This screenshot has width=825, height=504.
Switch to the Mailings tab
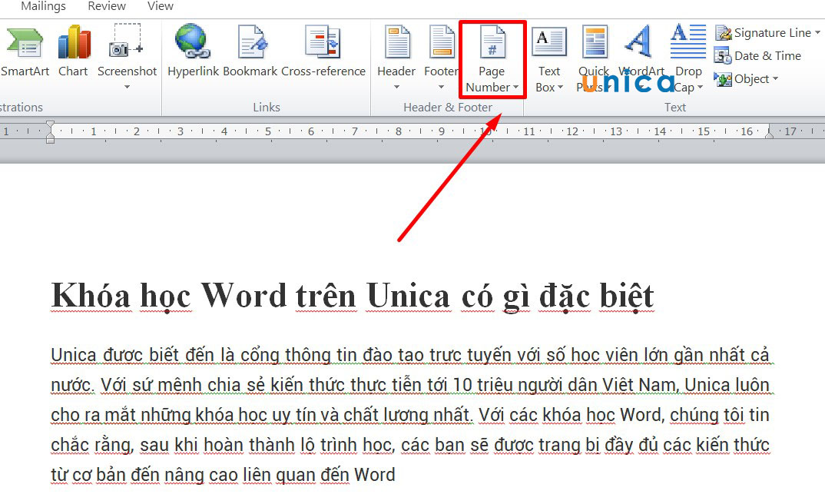43,6
